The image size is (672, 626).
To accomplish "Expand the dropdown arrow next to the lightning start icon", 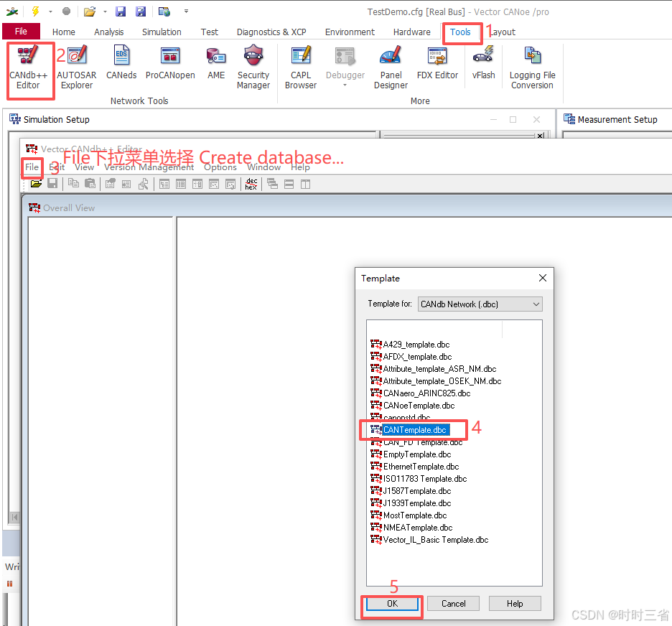I will (50, 11).
